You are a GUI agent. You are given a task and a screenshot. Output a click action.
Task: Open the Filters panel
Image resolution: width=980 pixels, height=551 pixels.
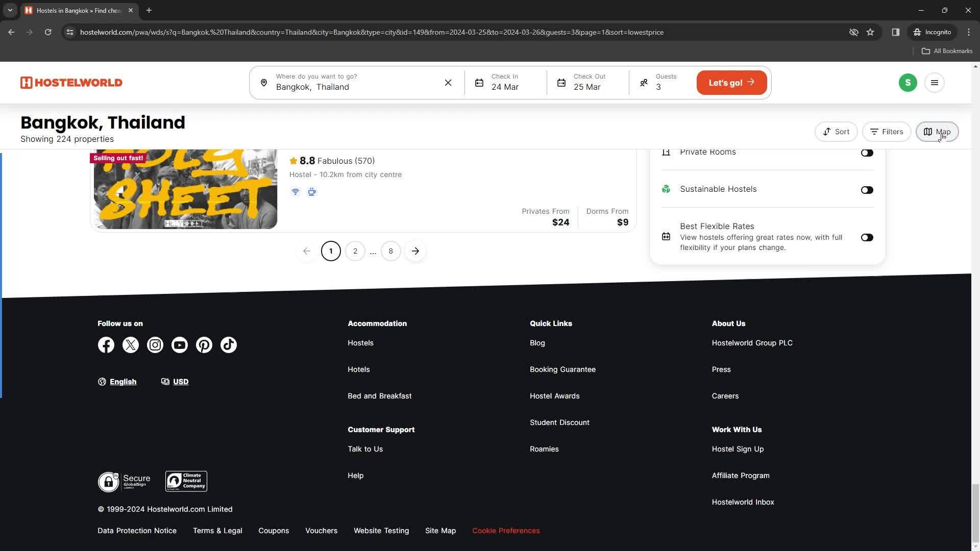click(887, 132)
